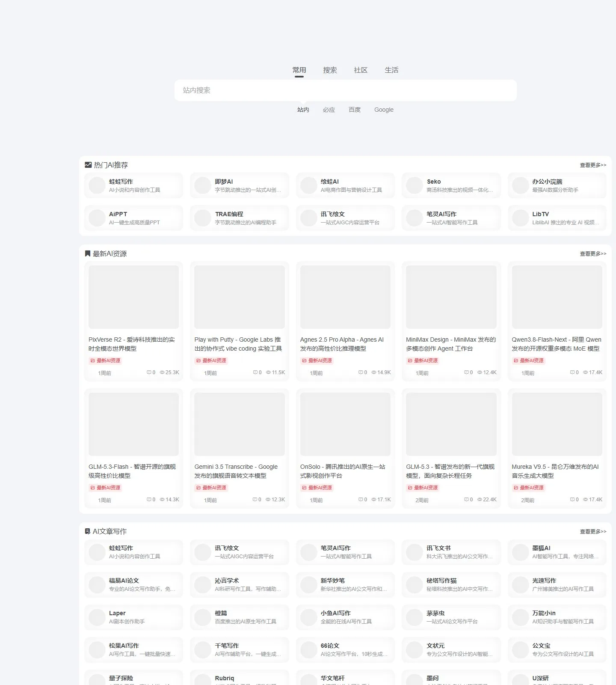Click the round logo beside 秘塔写作猫
The height and width of the screenshot is (685, 616).
[415, 584]
